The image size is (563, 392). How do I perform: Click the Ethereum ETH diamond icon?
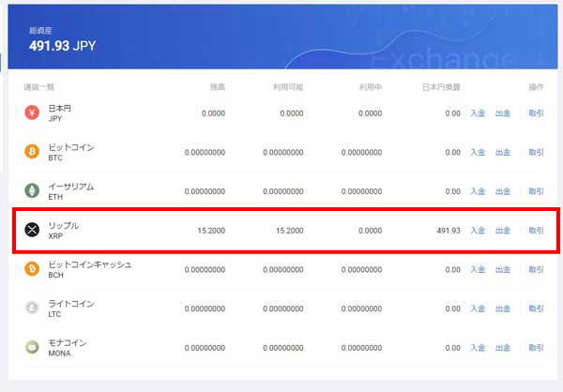click(32, 191)
